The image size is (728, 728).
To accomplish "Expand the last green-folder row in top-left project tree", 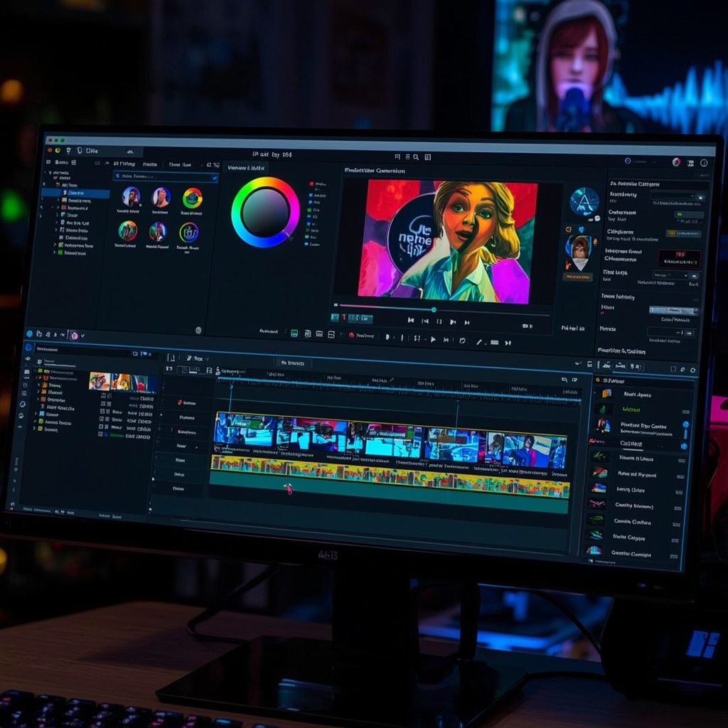I will [x=54, y=252].
